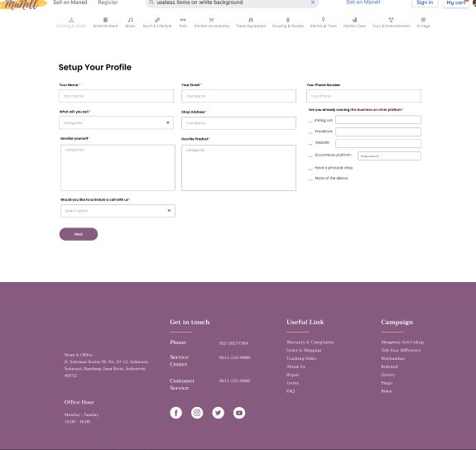The height and width of the screenshot is (450, 476).
Task: Open Tell Your Difference campaign link
Action: point(401,350)
